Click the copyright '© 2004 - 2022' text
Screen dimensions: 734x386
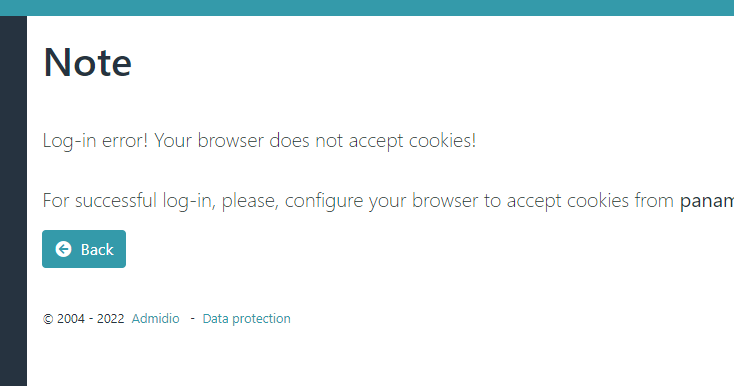83,319
